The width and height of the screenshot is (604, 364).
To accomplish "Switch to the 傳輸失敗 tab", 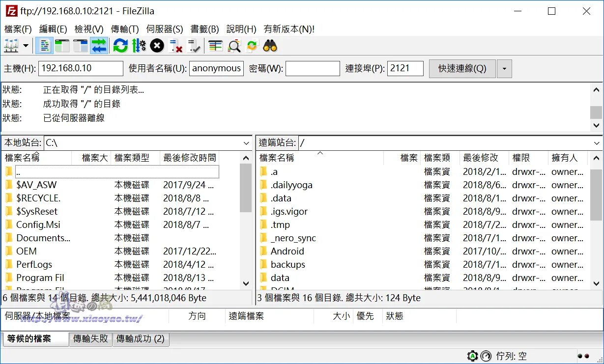I will tap(90, 339).
